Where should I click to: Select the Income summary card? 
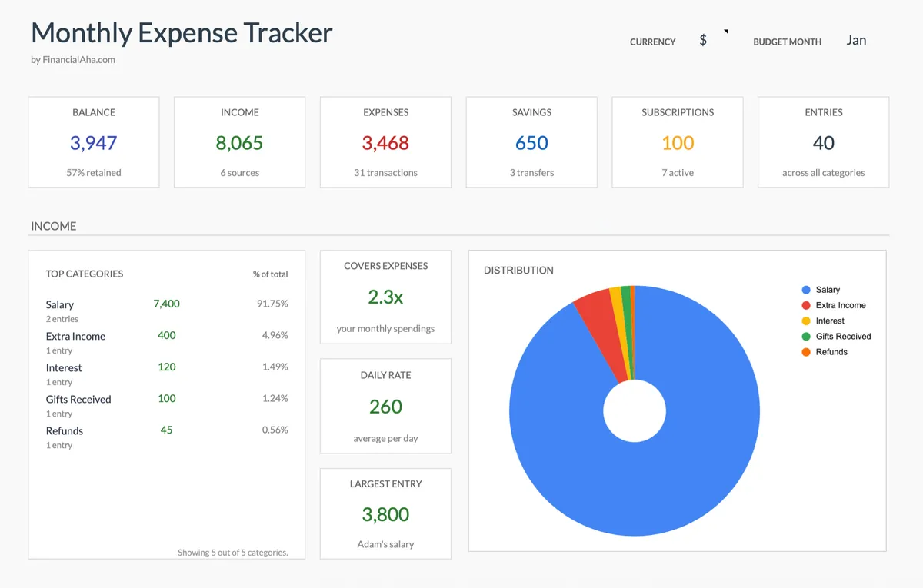tap(239, 142)
